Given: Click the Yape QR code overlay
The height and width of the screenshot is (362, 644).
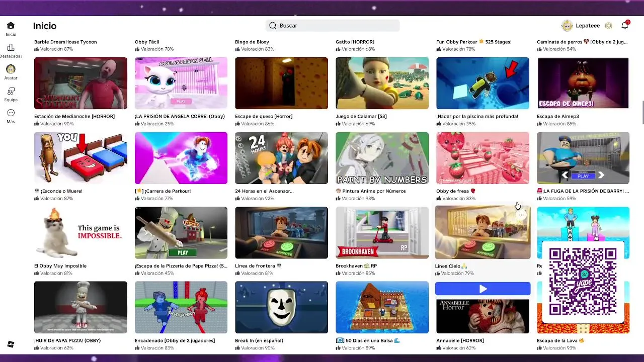Looking at the screenshot, I should [583, 282].
